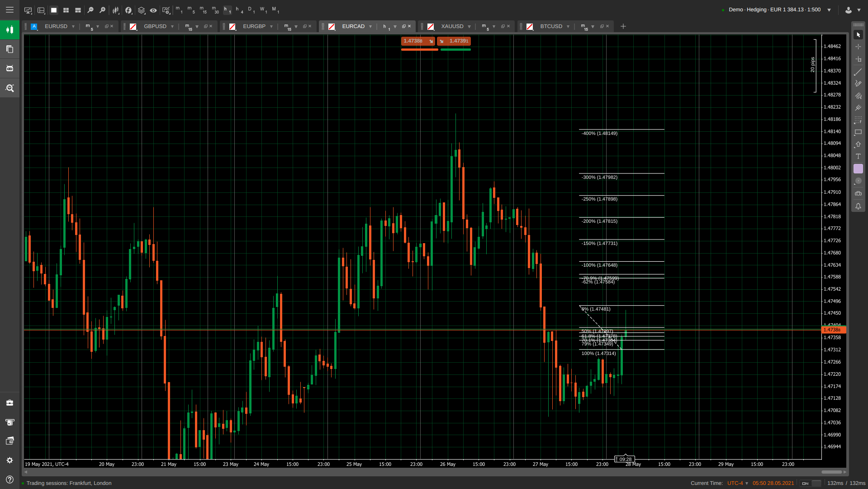The height and width of the screenshot is (489, 868).
Task: Click the lilac drawing color swatch
Action: [x=858, y=168]
